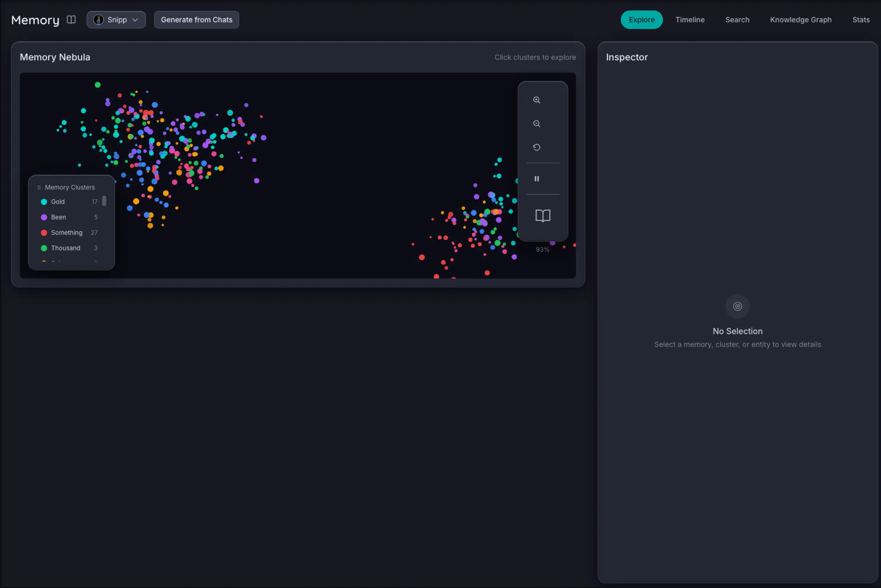The width and height of the screenshot is (881, 588).
Task: Select the Explore tab
Action: click(x=641, y=20)
